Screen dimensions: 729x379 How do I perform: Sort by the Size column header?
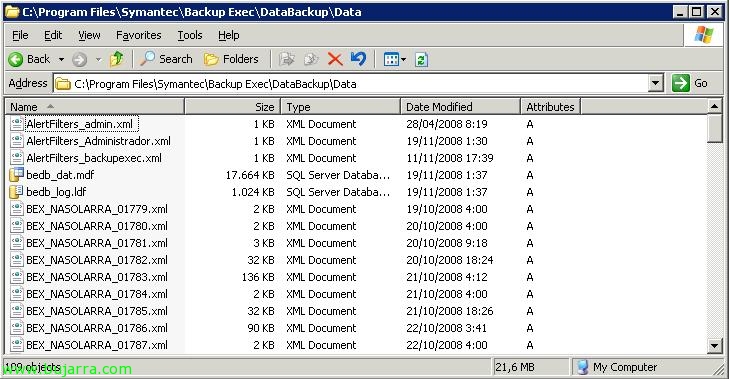click(x=233, y=107)
